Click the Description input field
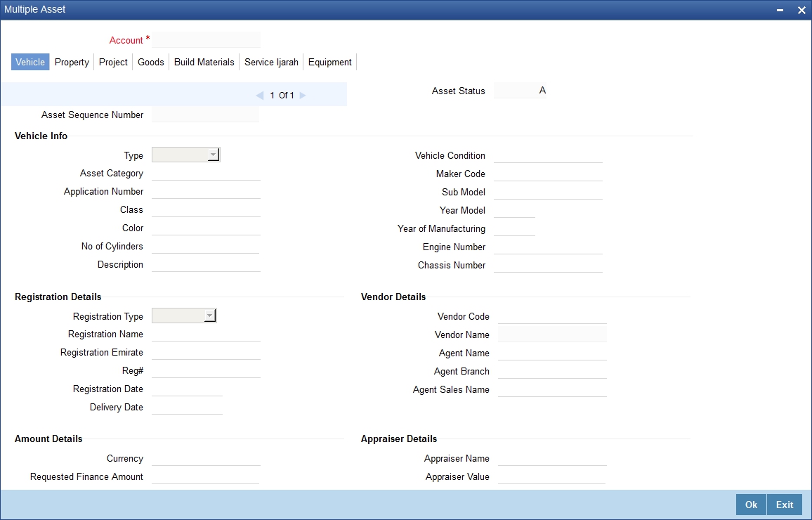This screenshot has height=520, width=812. [x=206, y=264]
